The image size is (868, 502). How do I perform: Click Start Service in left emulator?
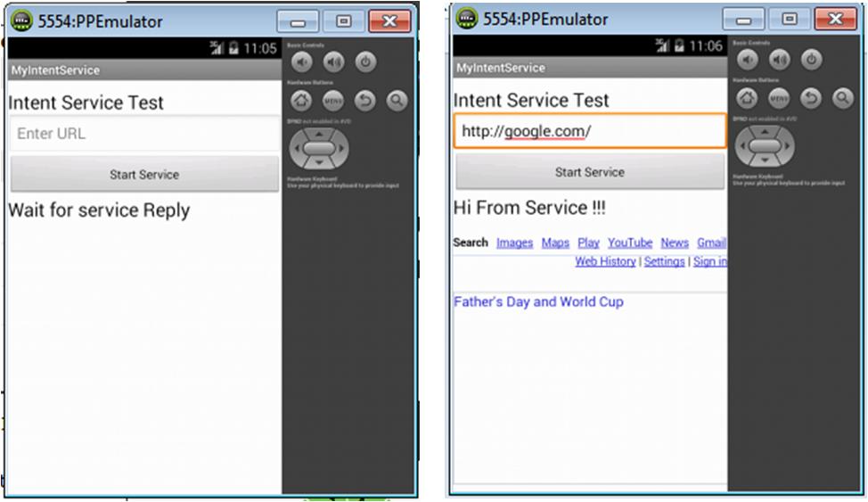click(144, 175)
